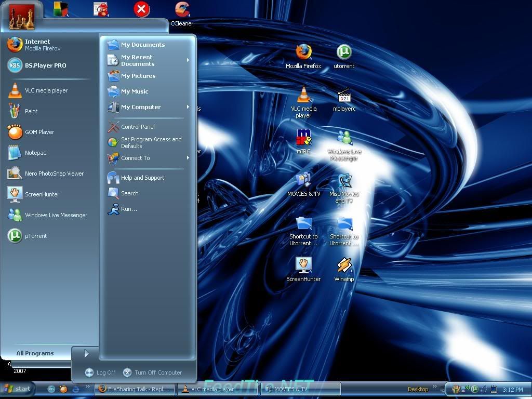
Task: Click the µTorrent tray icon
Action: [475, 389]
